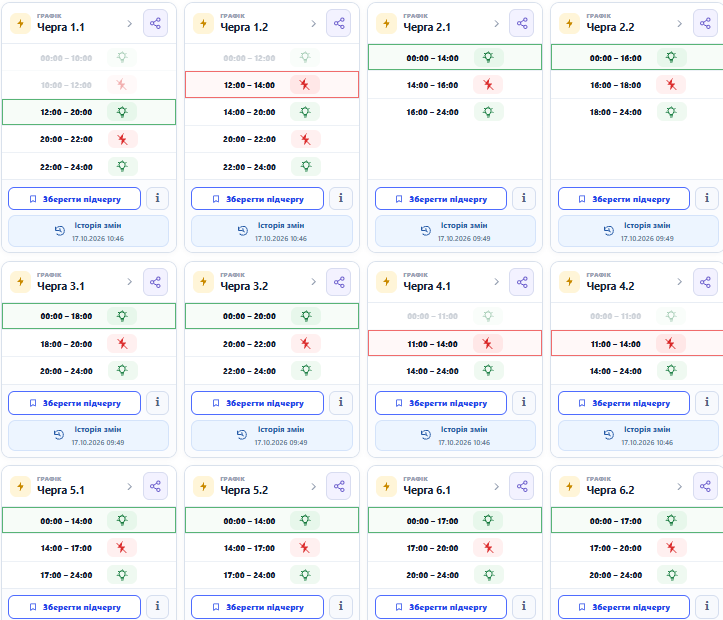Select 12:00 – 20:00 row in Черга 1.1
The width and height of the screenshot is (723, 620).
89,112
